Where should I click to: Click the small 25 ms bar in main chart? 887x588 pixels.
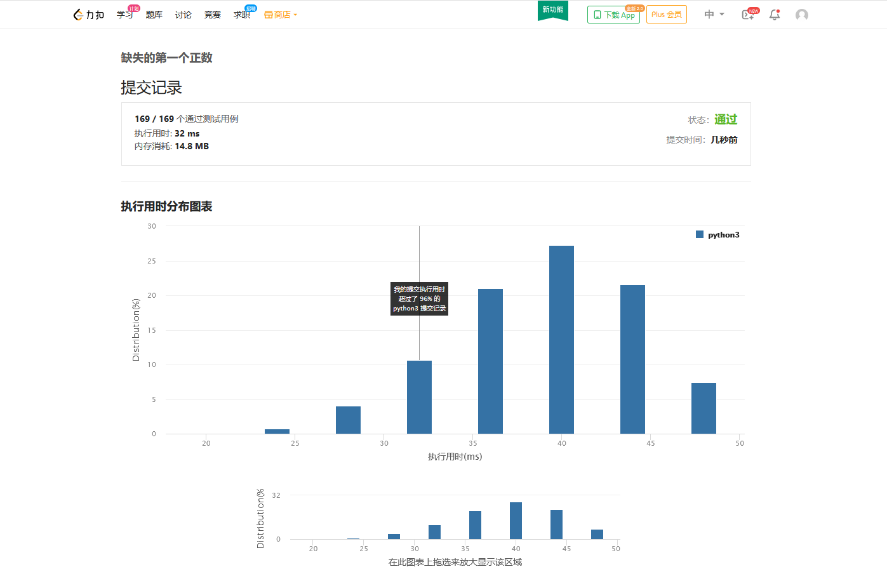click(277, 432)
